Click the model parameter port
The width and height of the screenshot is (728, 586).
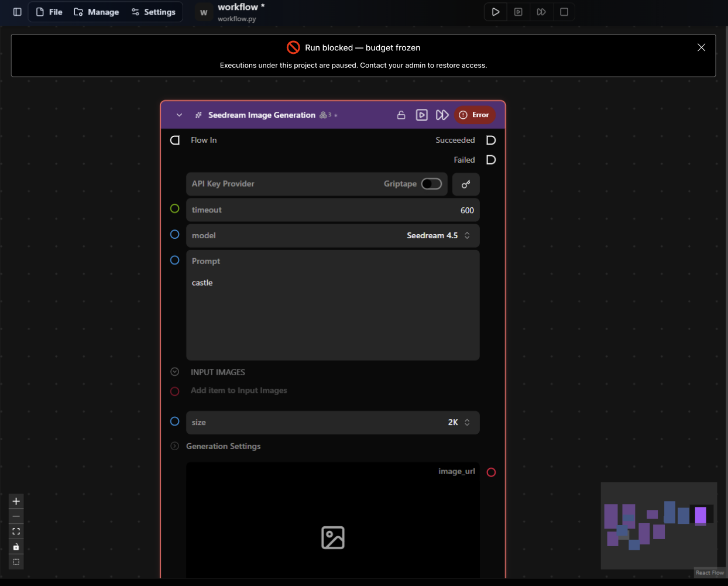click(174, 234)
